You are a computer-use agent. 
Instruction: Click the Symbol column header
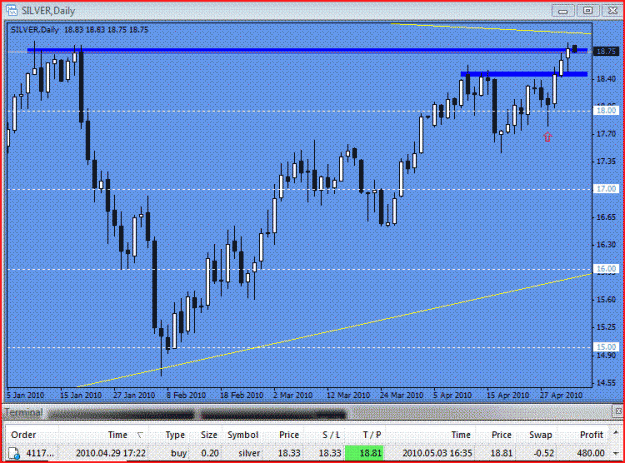coord(243,435)
